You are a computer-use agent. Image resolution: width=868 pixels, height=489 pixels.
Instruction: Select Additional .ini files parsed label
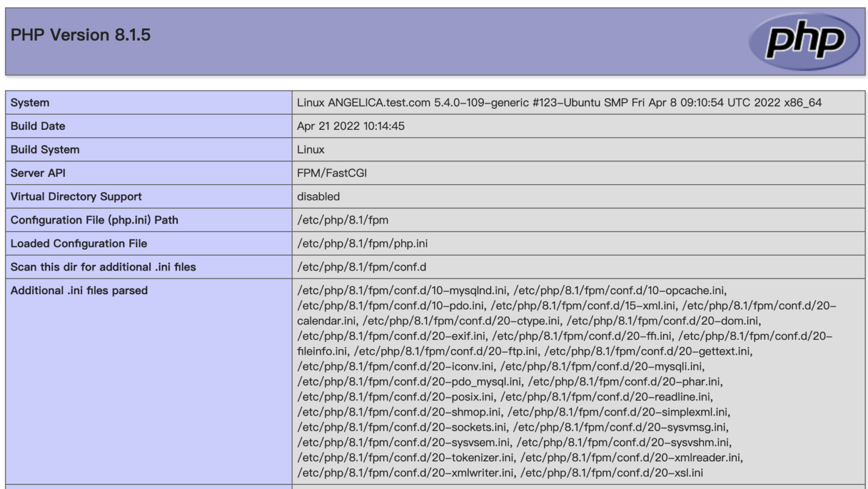tap(79, 291)
